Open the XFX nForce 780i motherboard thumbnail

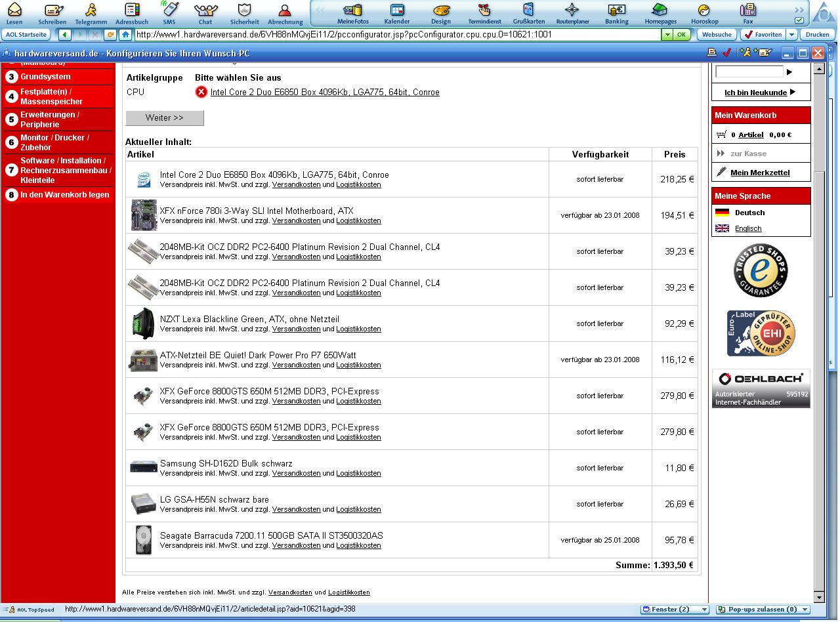(x=144, y=215)
